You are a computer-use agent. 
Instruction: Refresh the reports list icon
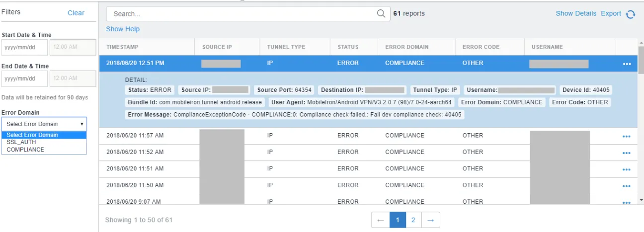click(631, 14)
